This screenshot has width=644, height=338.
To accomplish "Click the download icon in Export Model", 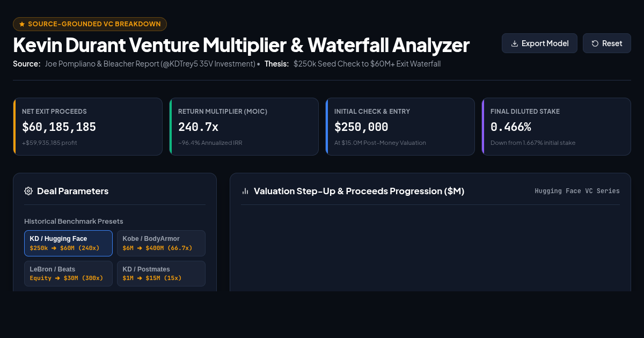I will point(514,43).
